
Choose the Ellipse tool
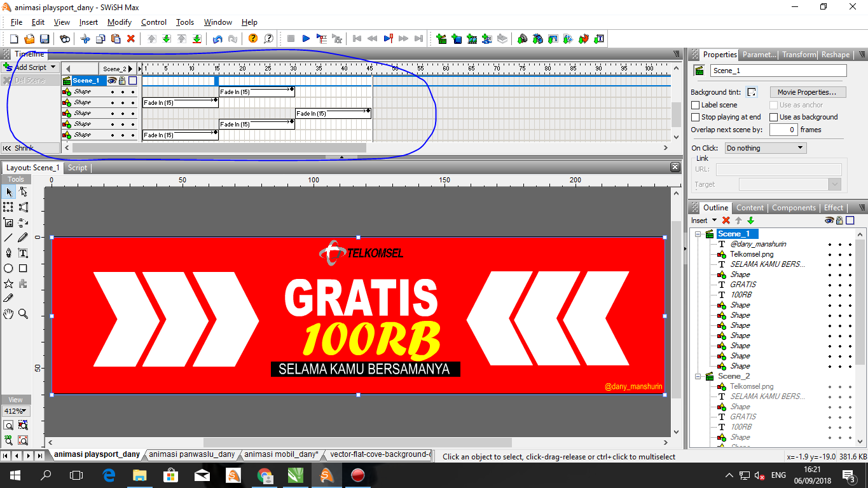[x=9, y=268]
